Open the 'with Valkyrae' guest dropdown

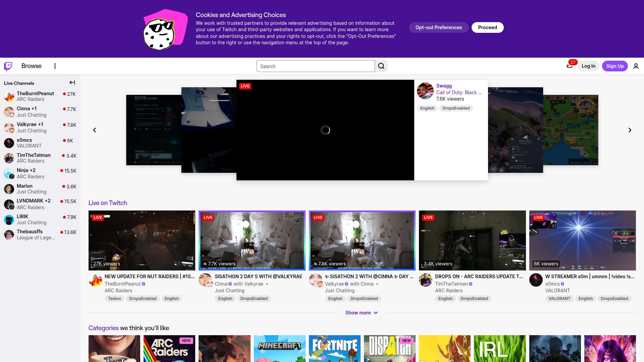[267, 284]
